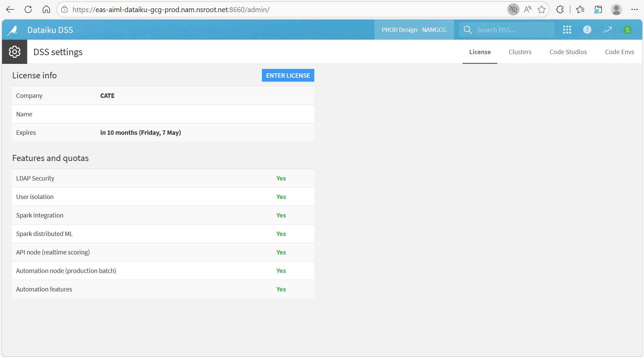Click the Yes value for Automation node
The image size is (644, 357).
[x=281, y=271]
